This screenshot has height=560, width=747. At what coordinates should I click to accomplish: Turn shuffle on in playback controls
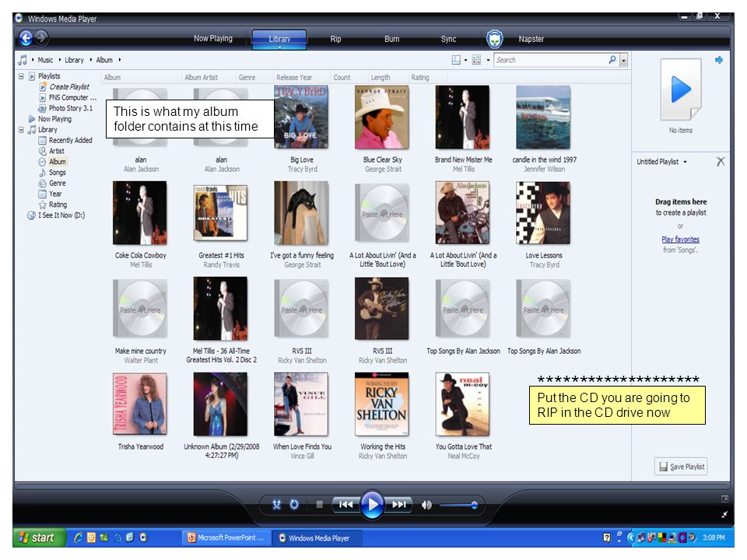276,505
